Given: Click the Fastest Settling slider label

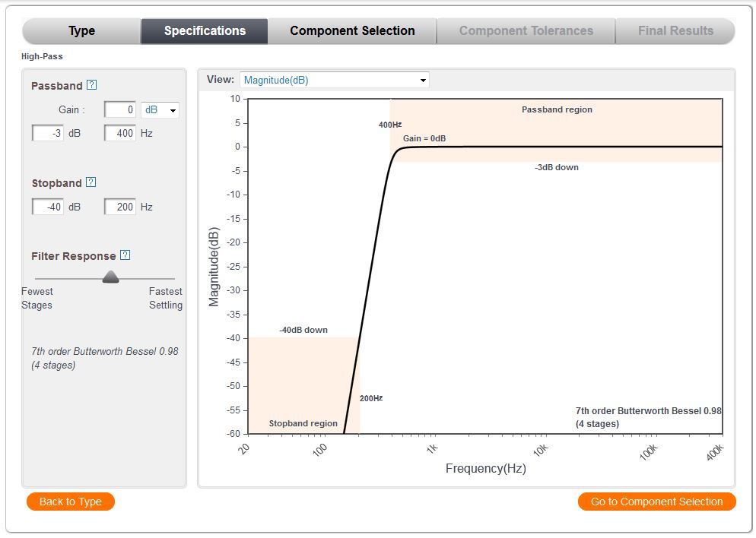Looking at the screenshot, I should pyautogui.click(x=165, y=298).
